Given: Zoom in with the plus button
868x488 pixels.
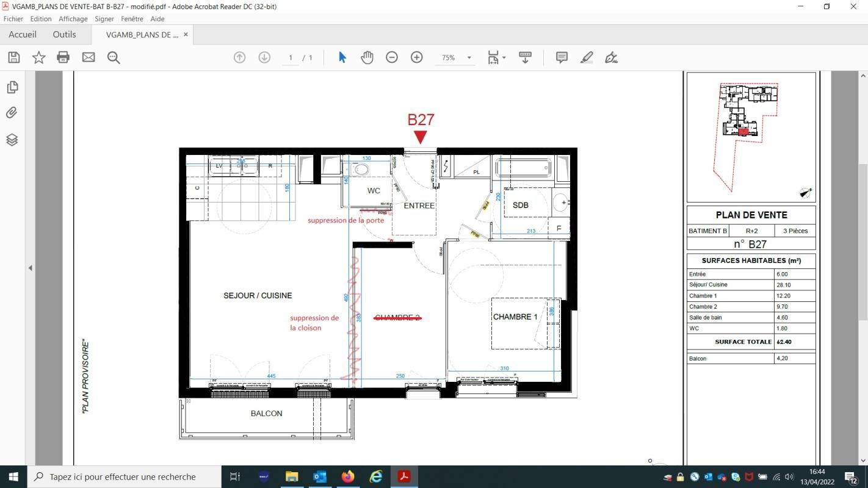Looking at the screenshot, I should (x=417, y=57).
